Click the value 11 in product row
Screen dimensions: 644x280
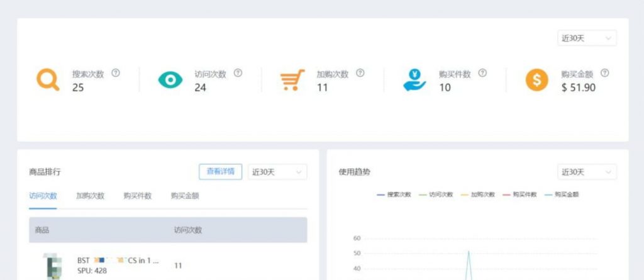[x=178, y=266]
